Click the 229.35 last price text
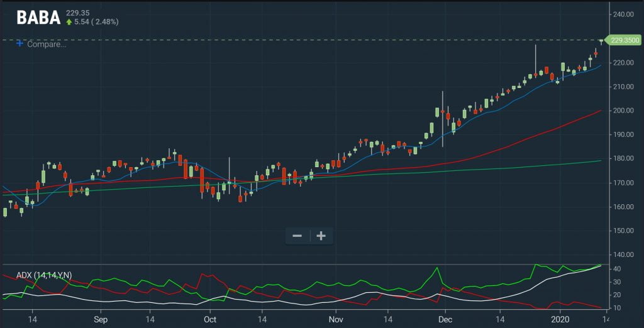Viewport: 644px width, 328px height. point(78,14)
